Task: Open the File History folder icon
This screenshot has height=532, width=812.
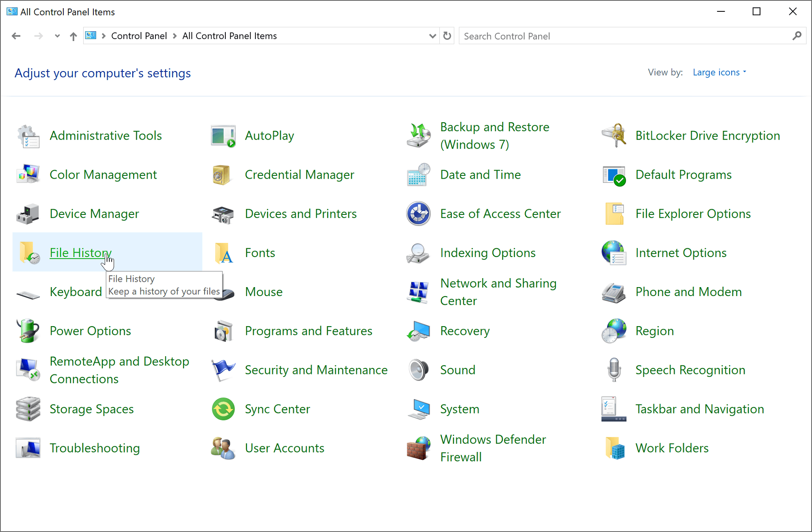Action: point(30,253)
